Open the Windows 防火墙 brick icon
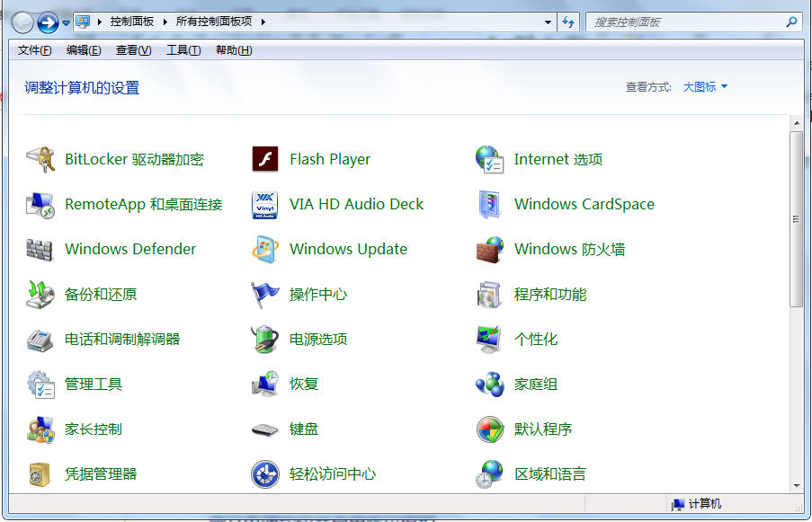The height and width of the screenshot is (522, 812). tap(489, 250)
